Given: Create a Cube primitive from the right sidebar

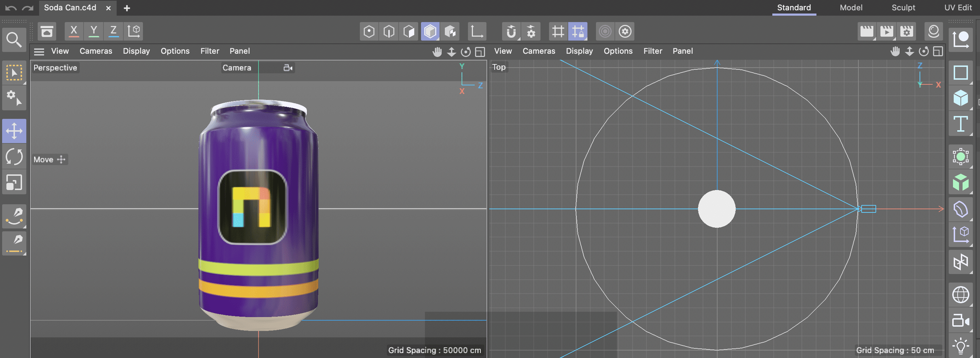Looking at the screenshot, I should pyautogui.click(x=961, y=98).
